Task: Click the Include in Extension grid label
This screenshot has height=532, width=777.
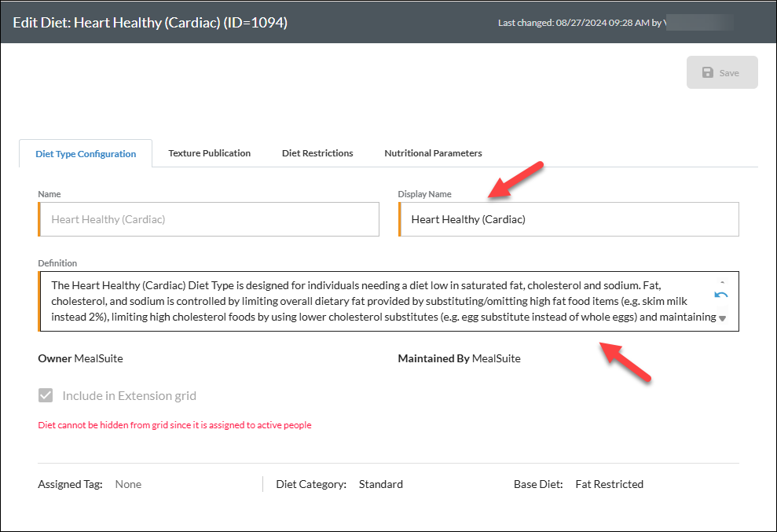Action: click(130, 395)
